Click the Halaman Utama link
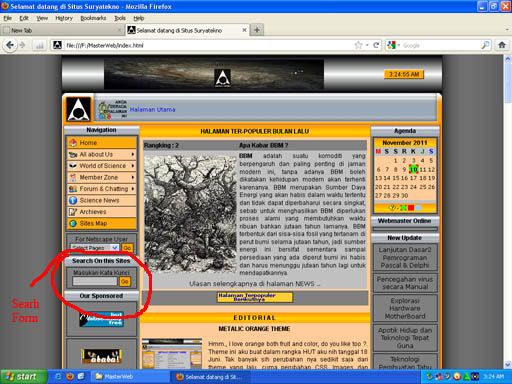This screenshot has width=512, height=384. [152, 109]
